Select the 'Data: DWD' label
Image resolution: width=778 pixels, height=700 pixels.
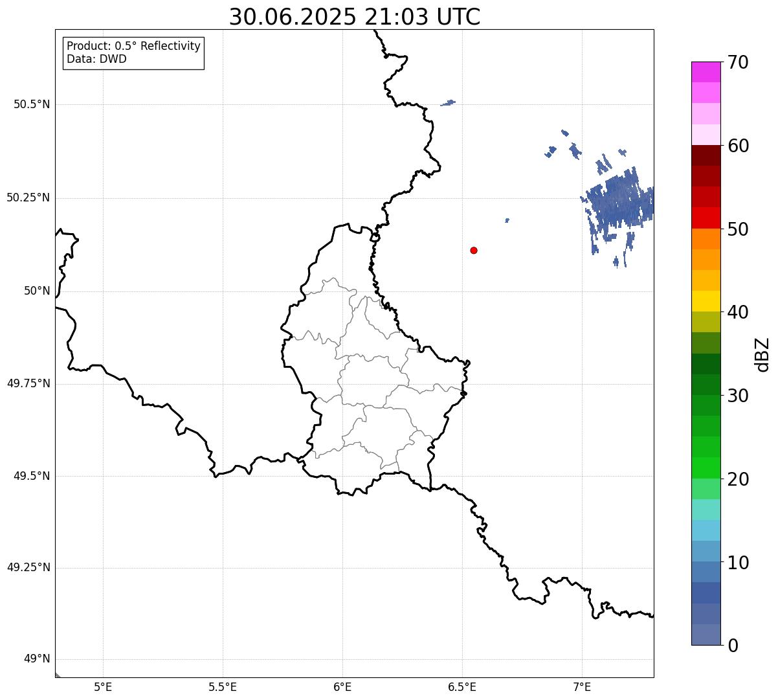[96, 59]
